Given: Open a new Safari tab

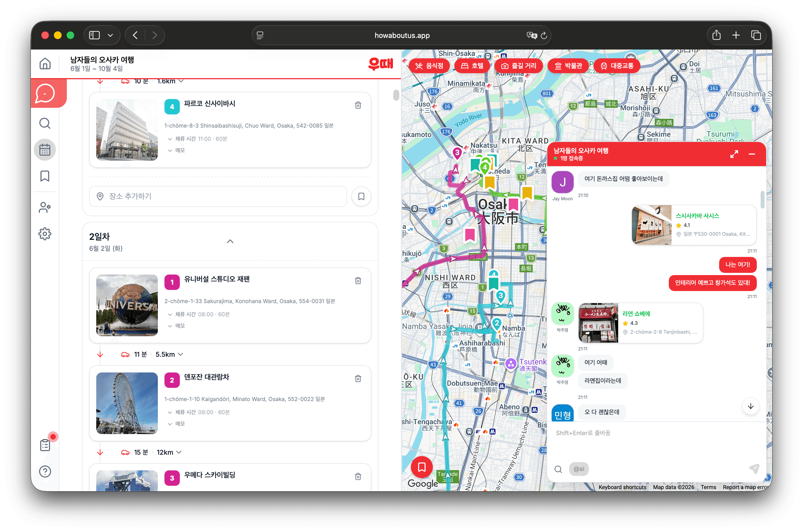Looking at the screenshot, I should coord(736,35).
